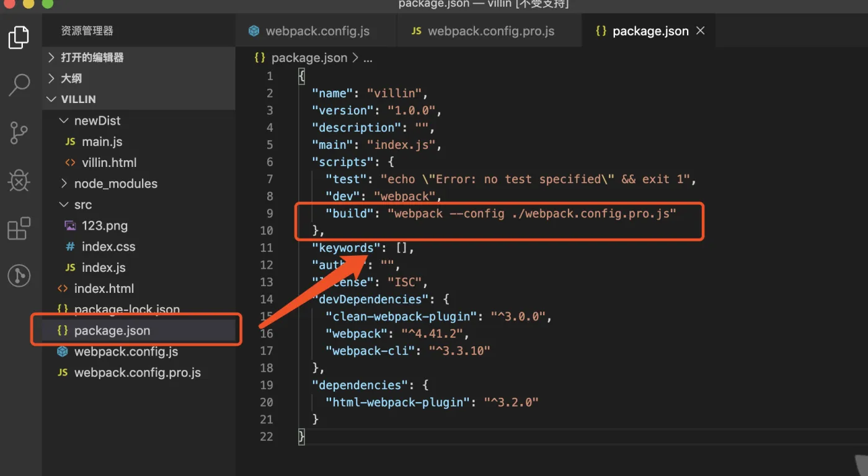Click package.json in the breadcrumb

tap(309, 58)
